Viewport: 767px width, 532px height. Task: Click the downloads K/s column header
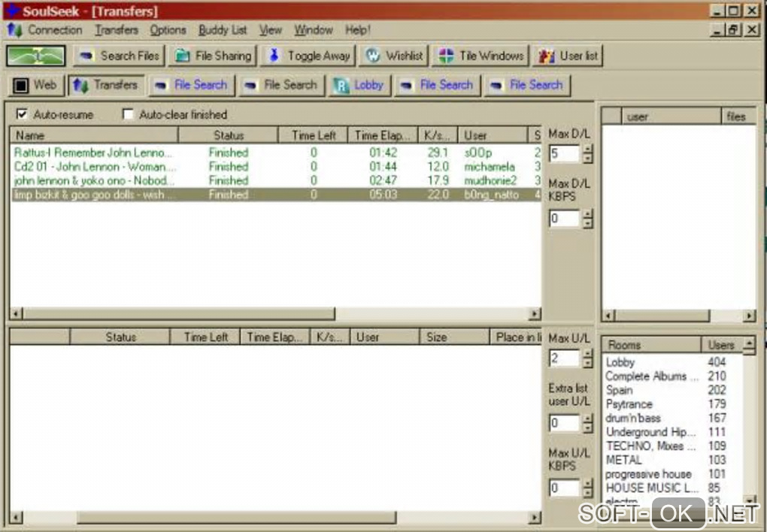[x=438, y=135]
